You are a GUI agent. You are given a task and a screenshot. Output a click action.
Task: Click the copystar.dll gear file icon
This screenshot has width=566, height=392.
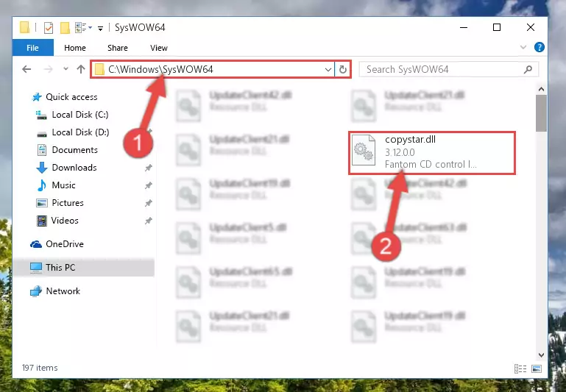364,151
